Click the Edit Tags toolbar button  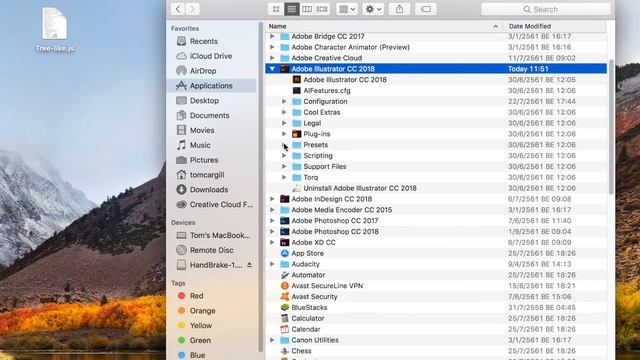point(426,9)
